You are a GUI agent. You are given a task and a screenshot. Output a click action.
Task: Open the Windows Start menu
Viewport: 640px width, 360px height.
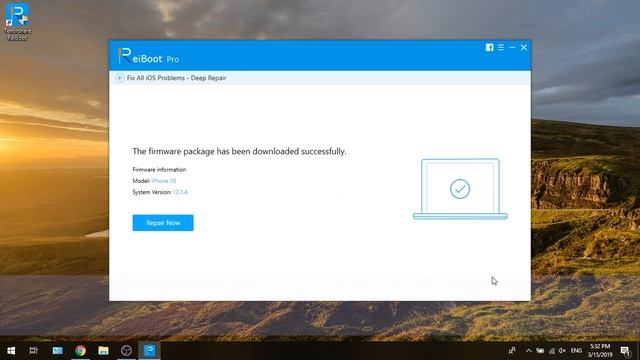tap(11, 351)
